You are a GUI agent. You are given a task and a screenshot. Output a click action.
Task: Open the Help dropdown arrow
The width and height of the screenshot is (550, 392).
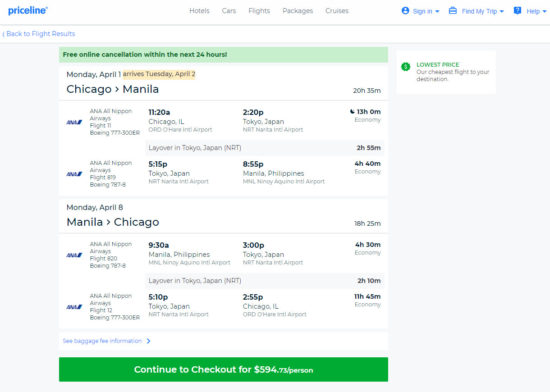tap(544, 11)
